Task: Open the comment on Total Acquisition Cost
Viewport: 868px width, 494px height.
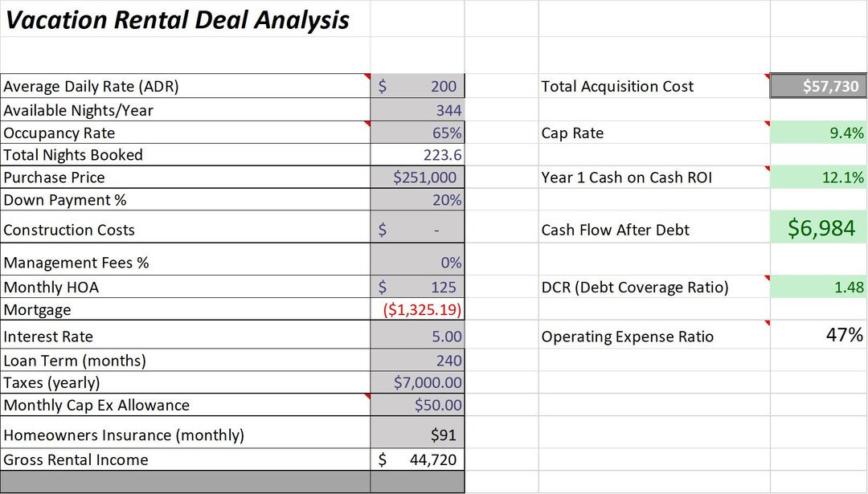Action: [818, 86]
